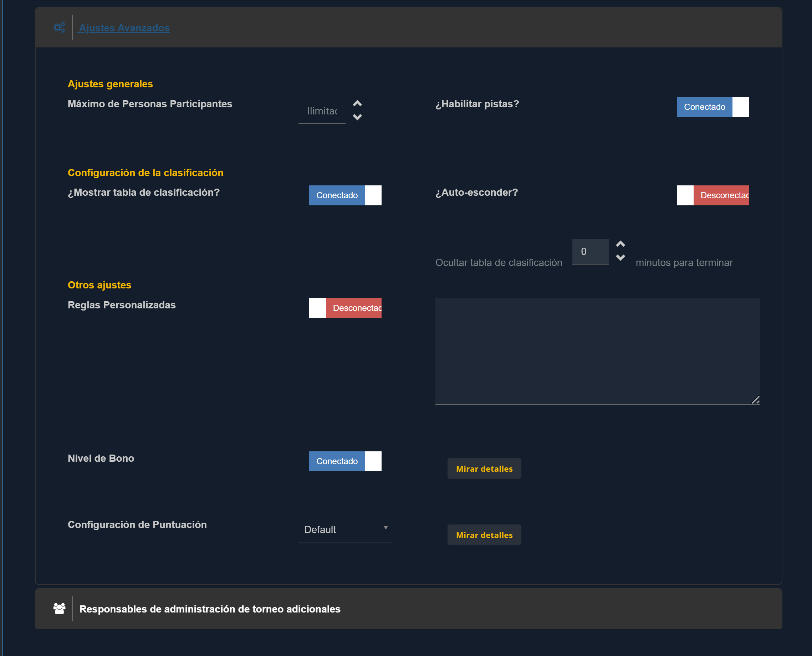Click the Máximo de Personas Participantes input field
The width and height of the screenshot is (812, 656).
tap(322, 111)
